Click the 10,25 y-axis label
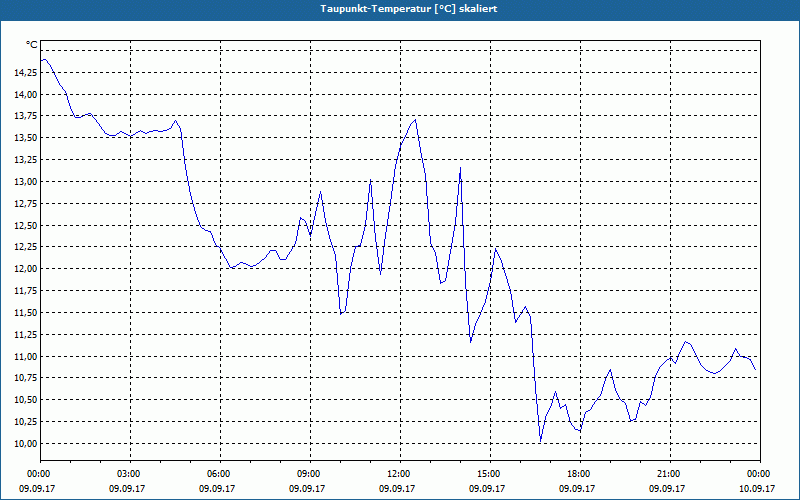This screenshot has height=500, width=800. point(26,421)
